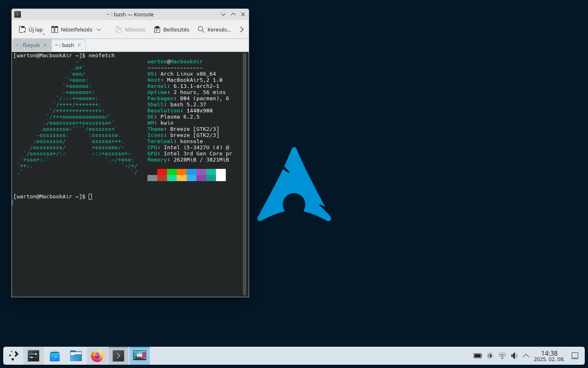Click the 'Memory: 2628MiB / 3821MiB' line
This screenshot has height=368, width=588.
pos(188,160)
